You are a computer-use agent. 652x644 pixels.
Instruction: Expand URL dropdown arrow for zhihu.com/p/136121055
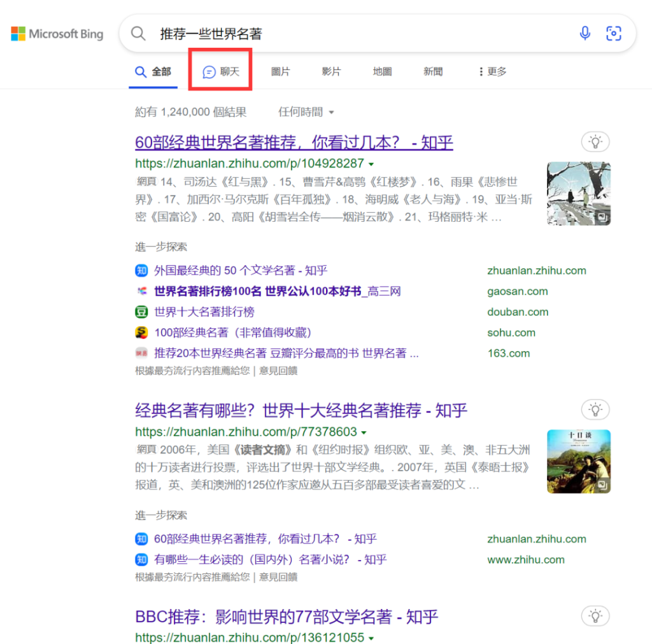(x=371, y=639)
